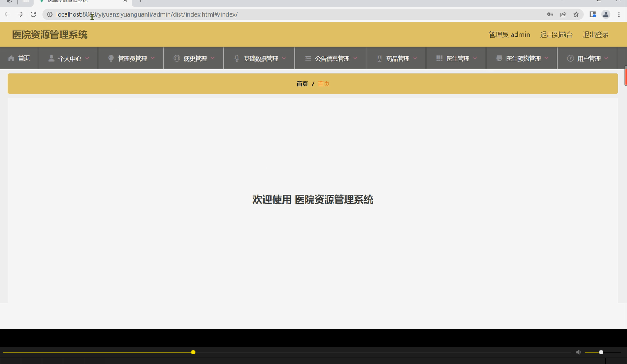627x364 pixels.
Task: Go forward with the browser forward arrow
Action: click(20, 14)
